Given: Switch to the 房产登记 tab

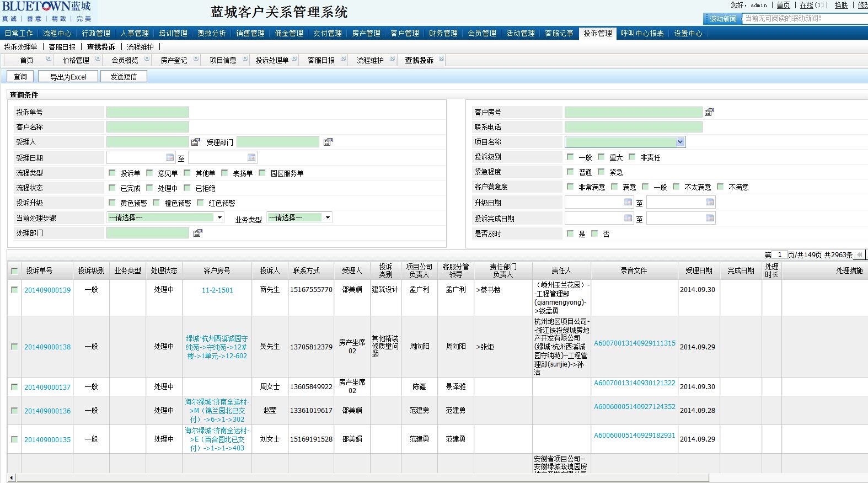Looking at the screenshot, I should point(174,60).
